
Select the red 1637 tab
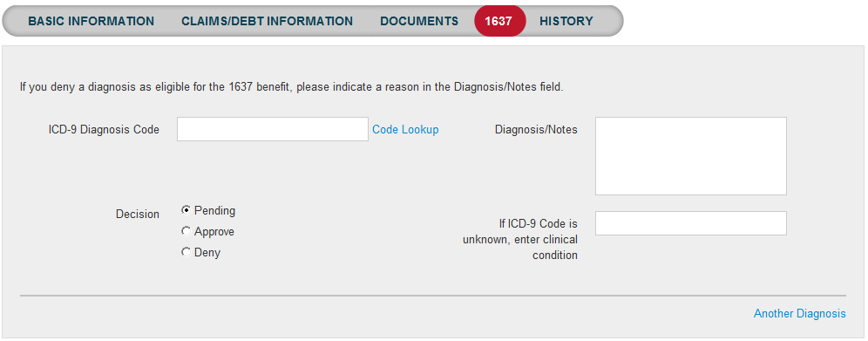500,21
